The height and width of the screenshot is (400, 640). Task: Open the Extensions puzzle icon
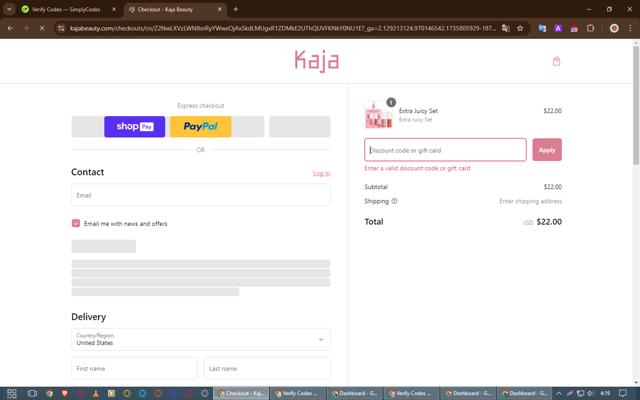(x=590, y=28)
